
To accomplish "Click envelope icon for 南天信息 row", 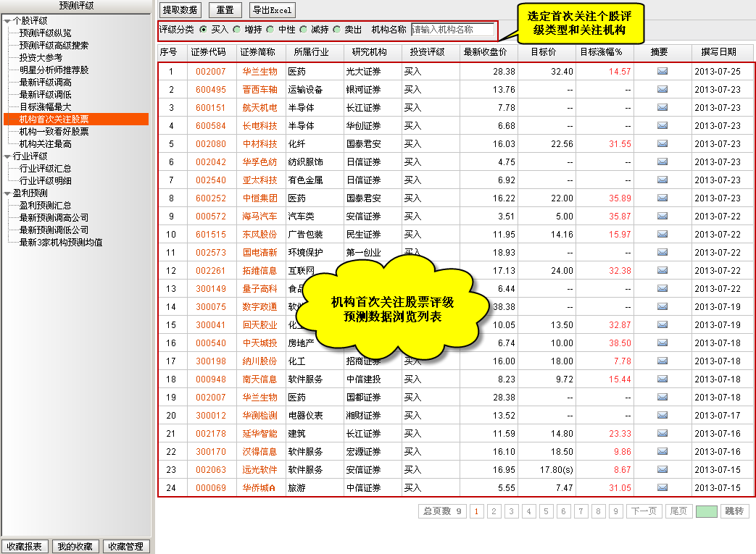I will [662, 379].
